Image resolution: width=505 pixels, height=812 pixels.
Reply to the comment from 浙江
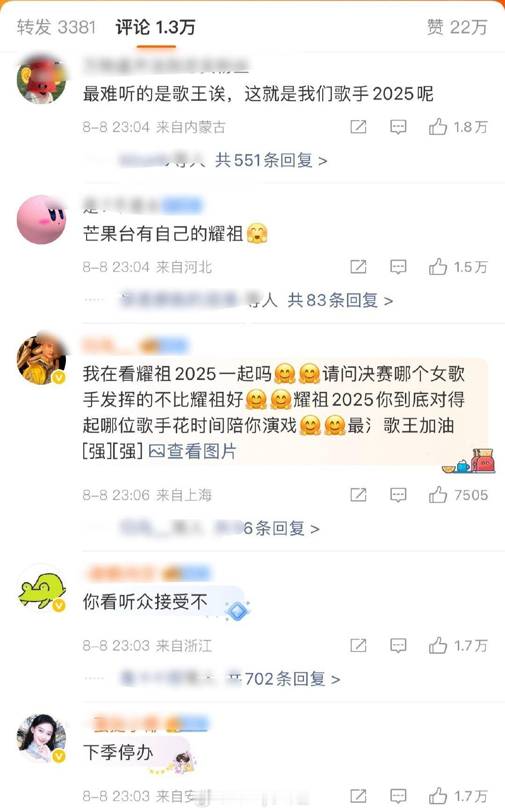point(398,646)
